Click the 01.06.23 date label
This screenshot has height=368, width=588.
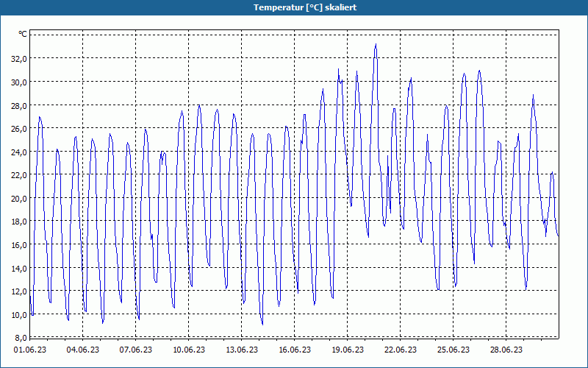pos(30,350)
